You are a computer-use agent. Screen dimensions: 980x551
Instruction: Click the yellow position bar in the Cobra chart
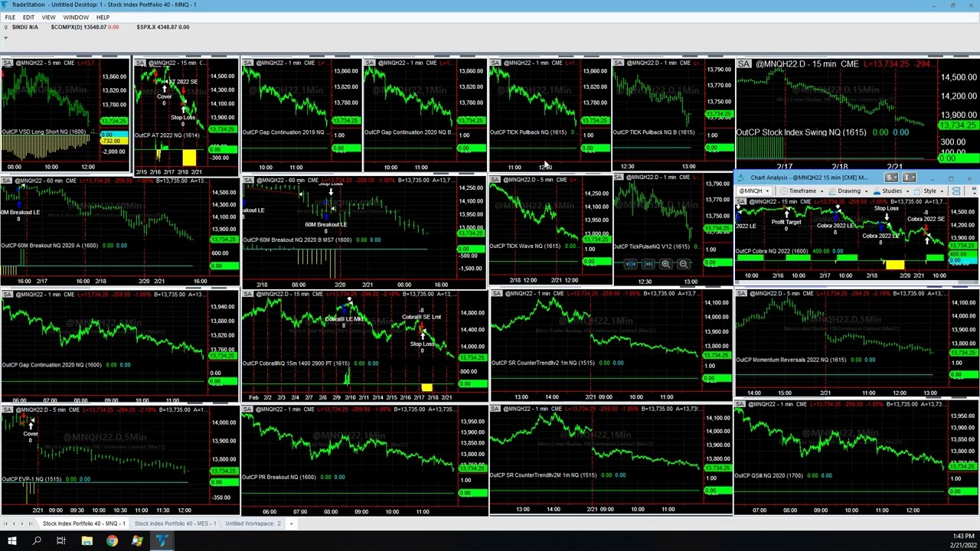895,265
